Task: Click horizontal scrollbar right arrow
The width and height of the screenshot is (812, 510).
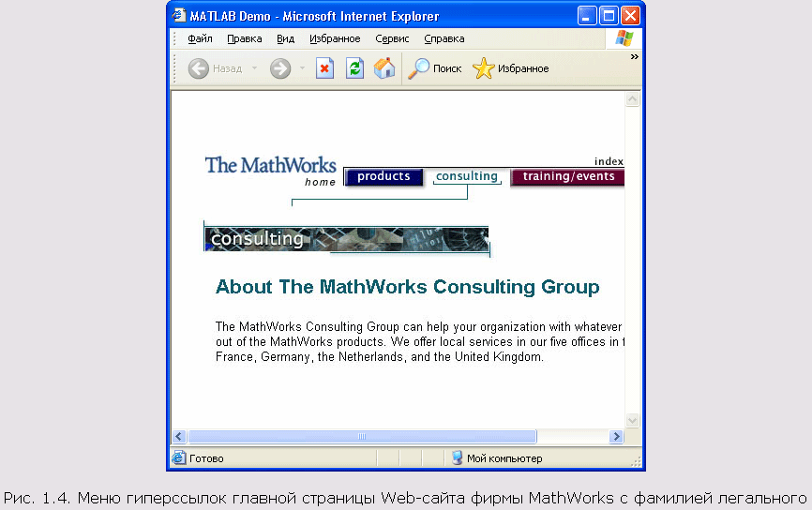Action: click(x=616, y=437)
